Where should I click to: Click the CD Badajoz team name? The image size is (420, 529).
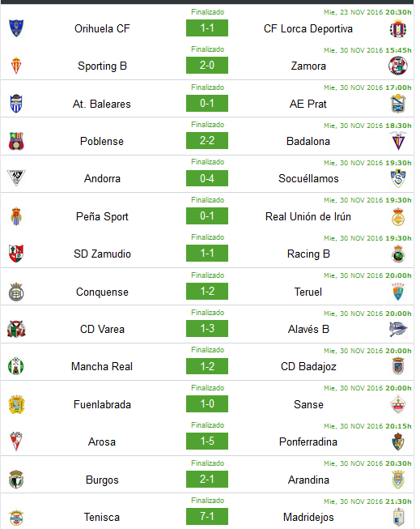coord(308,366)
